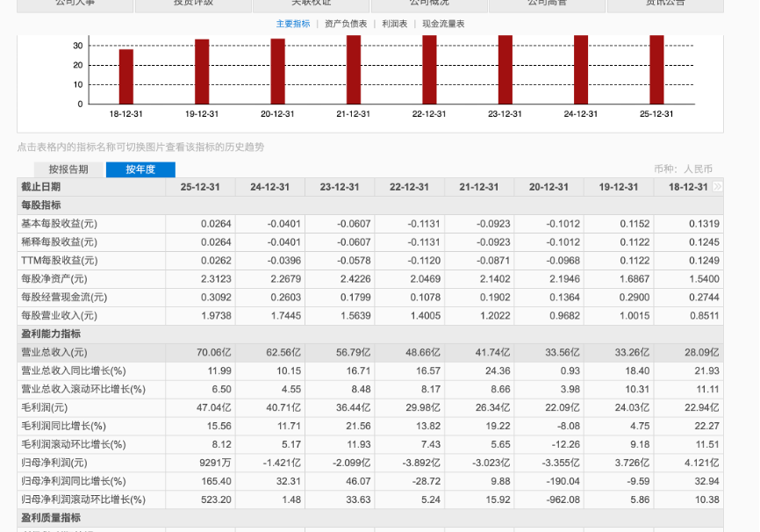The height and width of the screenshot is (532, 760).
Task: Open the 现金流量表 link
Action: [x=443, y=24]
